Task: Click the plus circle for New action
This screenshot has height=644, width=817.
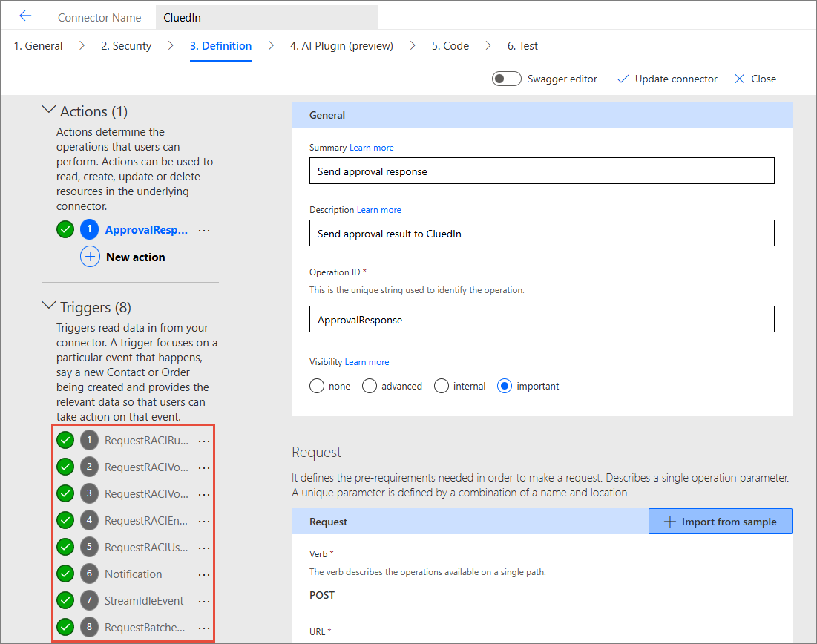Action: (x=90, y=257)
